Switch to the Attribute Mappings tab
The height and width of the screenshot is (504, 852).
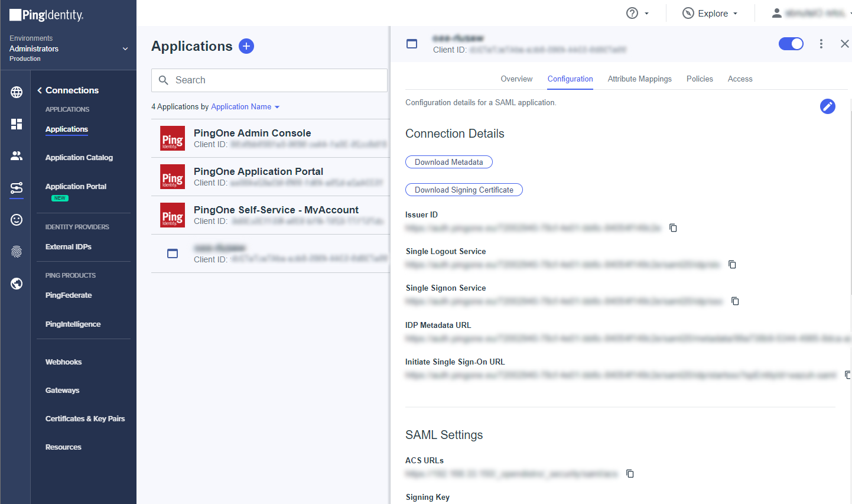tap(640, 79)
